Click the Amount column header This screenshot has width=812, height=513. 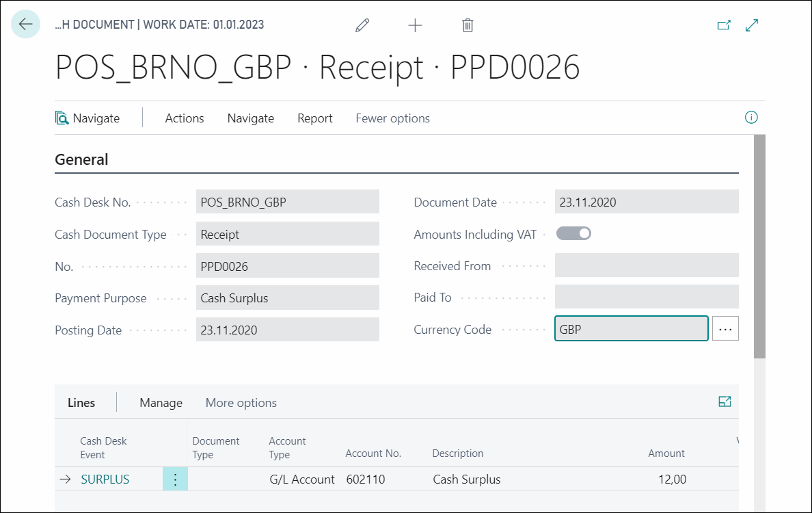click(666, 453)
